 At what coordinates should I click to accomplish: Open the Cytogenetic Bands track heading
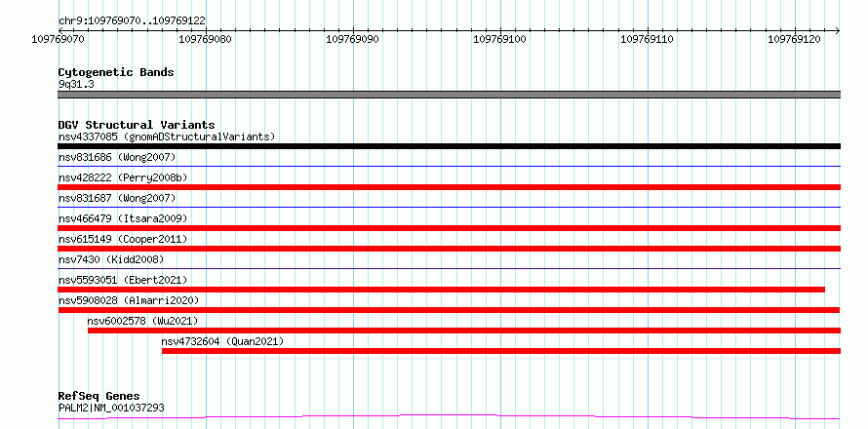[116, 72]
